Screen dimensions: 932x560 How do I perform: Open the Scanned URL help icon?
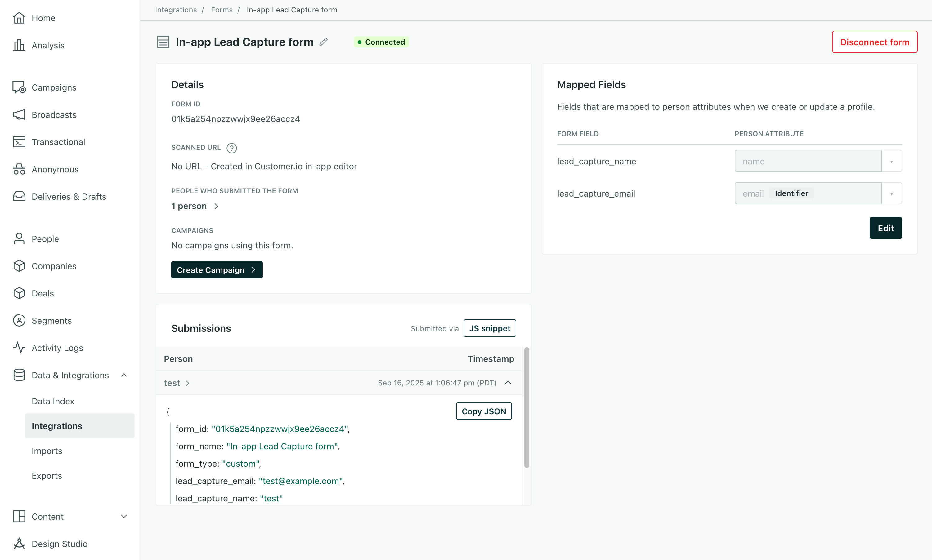tap(231, 148)
